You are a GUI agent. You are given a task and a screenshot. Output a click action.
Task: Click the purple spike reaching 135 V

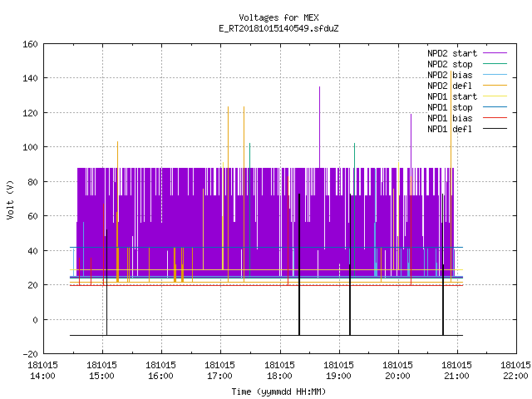[x=319, y=127]
